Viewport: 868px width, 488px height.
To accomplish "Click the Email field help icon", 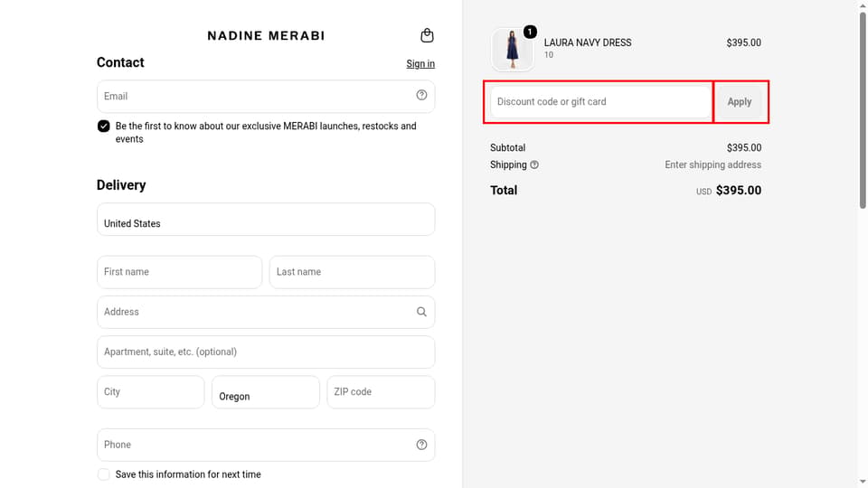I will pyautogui.click(x=421, y=95).
